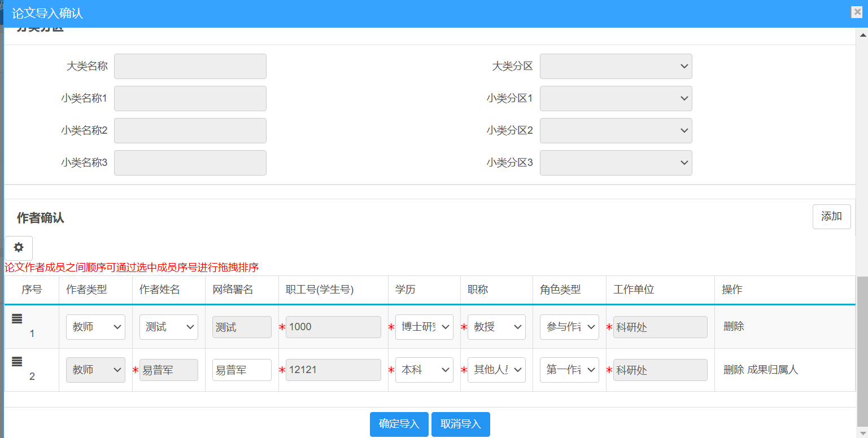This screenshot has height=438, width=868.
Task: Change row 1 学历 dropdown showing 博士研究生
Action: (x=424, y=327)
